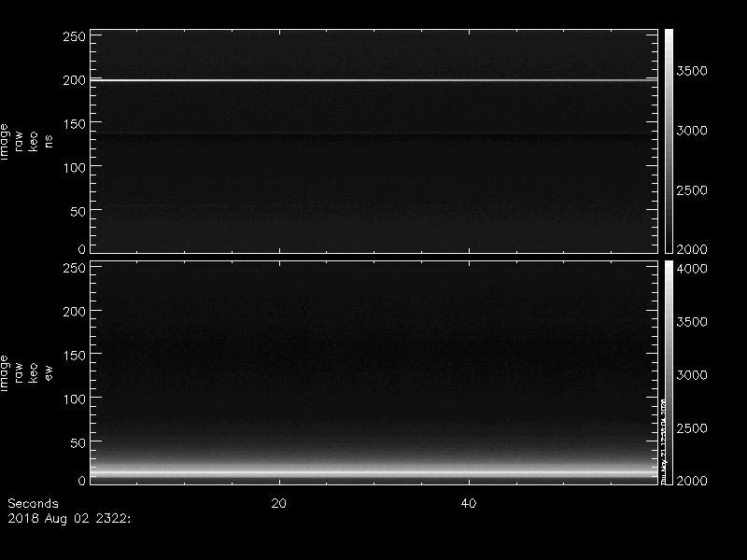Click the bottom color bar's '2500' value
The width and height of the screenshot is (747, 560).
coord(692,428)
